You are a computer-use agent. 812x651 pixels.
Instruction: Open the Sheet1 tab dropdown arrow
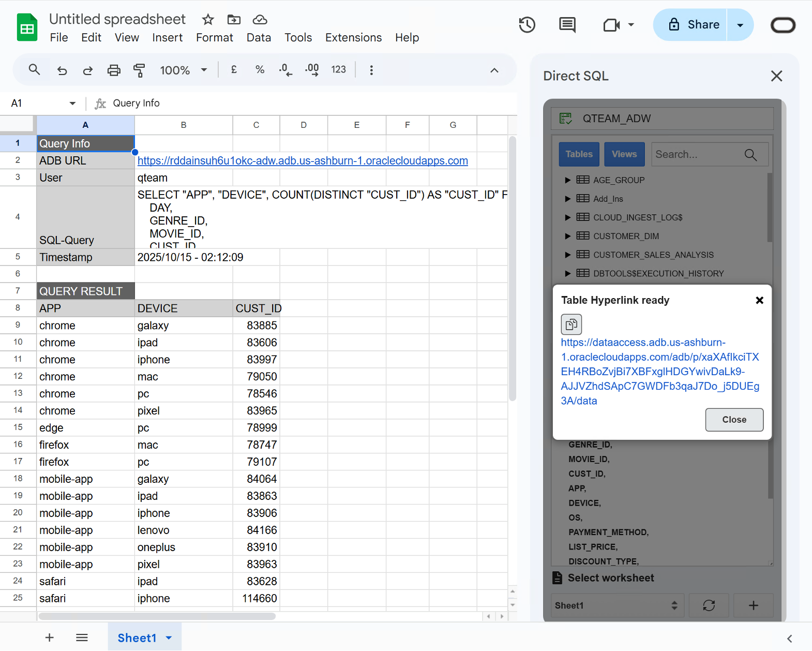[x=169, y=638]
